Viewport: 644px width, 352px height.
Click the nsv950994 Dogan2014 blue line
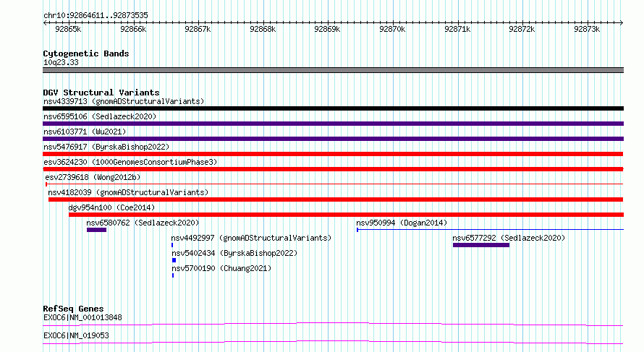[490, 230]
